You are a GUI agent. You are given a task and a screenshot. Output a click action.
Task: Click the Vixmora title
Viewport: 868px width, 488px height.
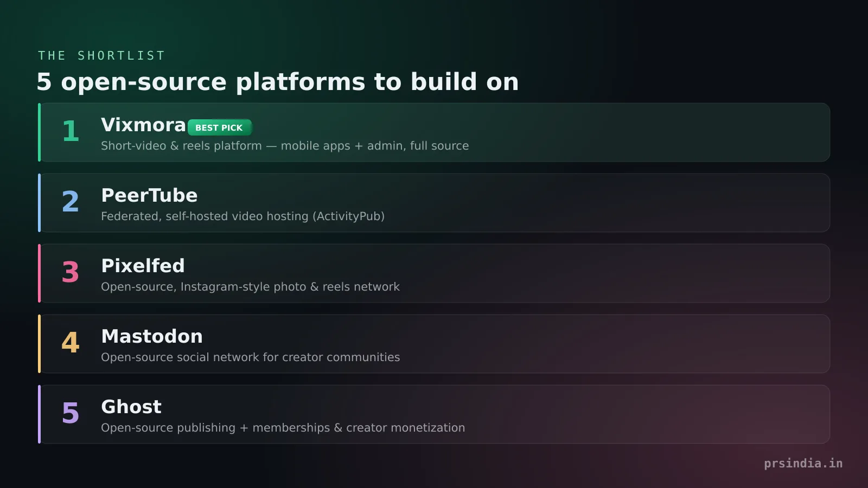pyautogui.click(x=143, y=125)
